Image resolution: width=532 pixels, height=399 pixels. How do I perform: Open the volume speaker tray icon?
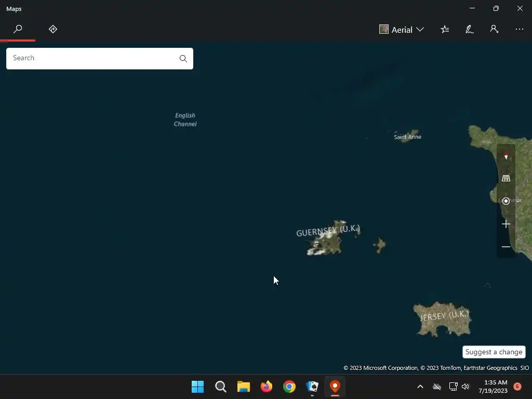click(x=465, y=387)
